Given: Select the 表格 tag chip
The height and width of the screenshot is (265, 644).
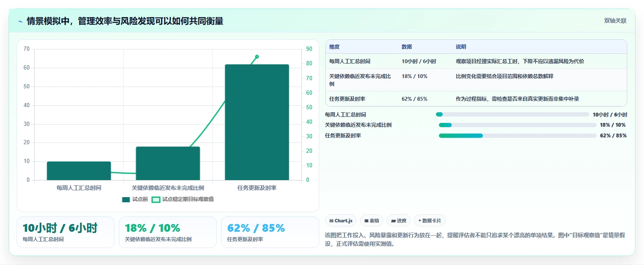Looking at the screenshot, I should pos(372,221).
